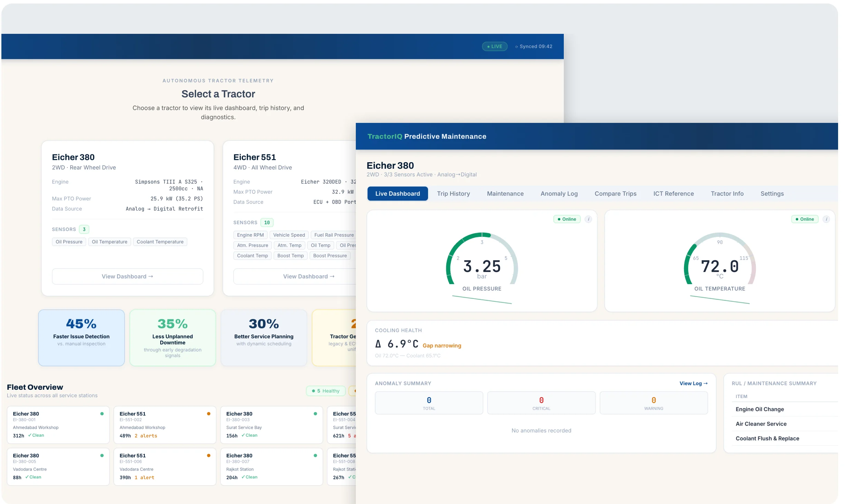
Task: Open fleet card EI-380-003 Surat Service Bay
Action: tap(272, 425)
